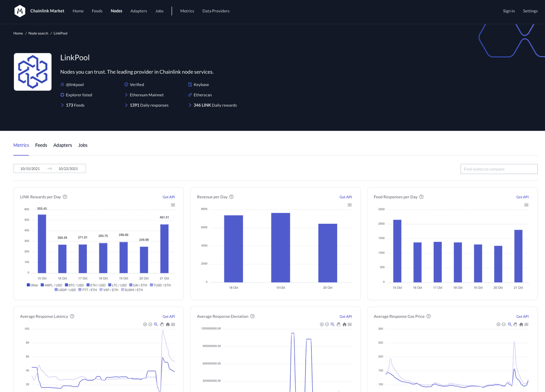Open menu icon on Average Response Latency chart
Viewport: 545px width, 392px height.
(173, 324)
